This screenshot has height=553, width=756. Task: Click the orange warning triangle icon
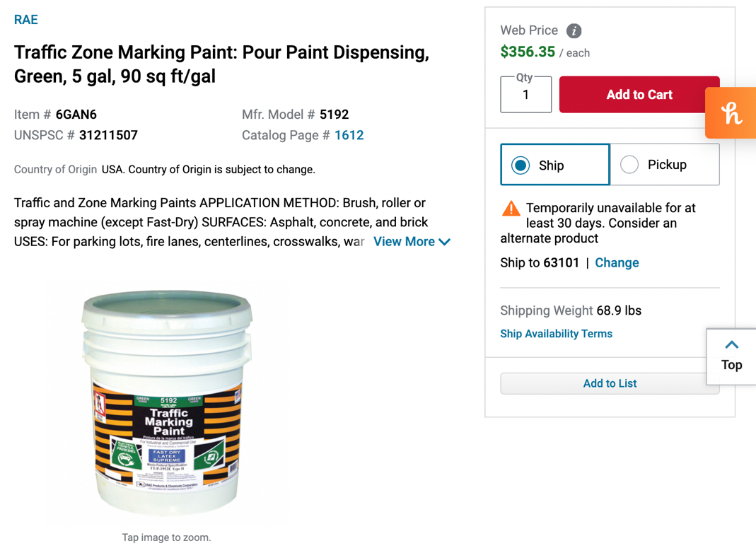click(x=511, y=209)
